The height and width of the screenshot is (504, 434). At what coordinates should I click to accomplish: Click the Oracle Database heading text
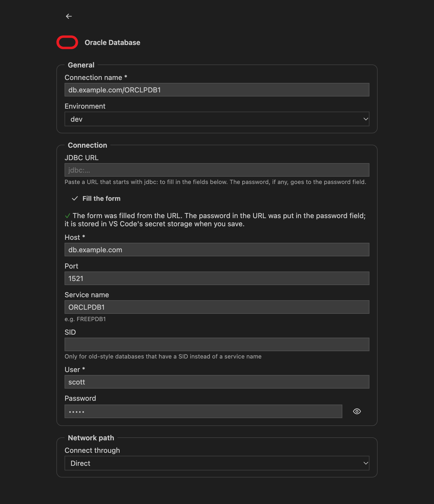click(112, 43)
